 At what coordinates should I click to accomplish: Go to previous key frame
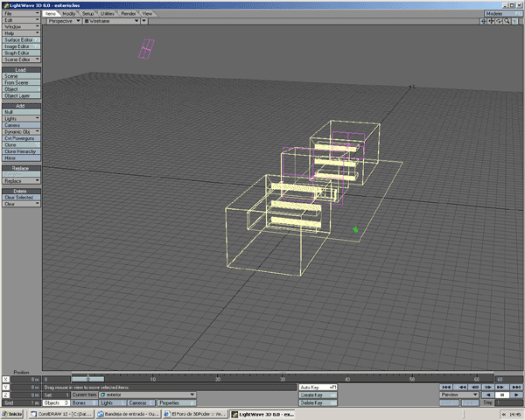click(462, 387)
